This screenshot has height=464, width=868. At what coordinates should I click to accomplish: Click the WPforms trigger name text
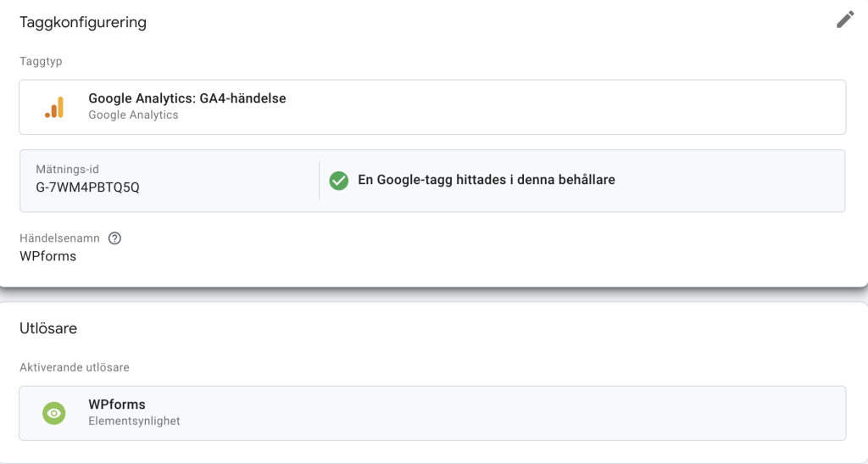coord(117,405)
